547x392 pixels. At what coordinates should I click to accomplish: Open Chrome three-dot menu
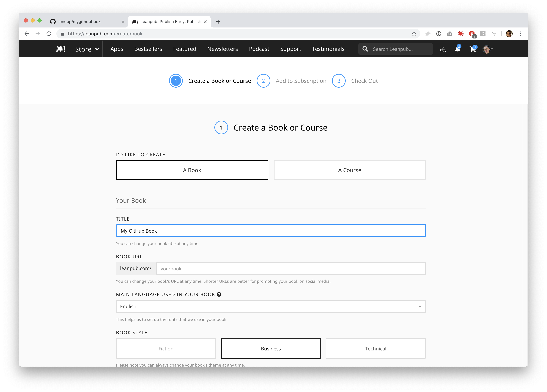click(520, 34)
